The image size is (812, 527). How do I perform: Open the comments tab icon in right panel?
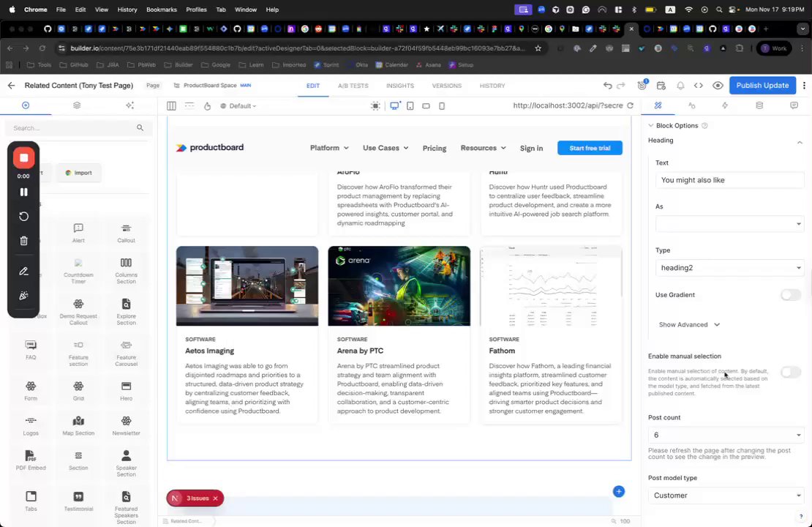(794, 105)
